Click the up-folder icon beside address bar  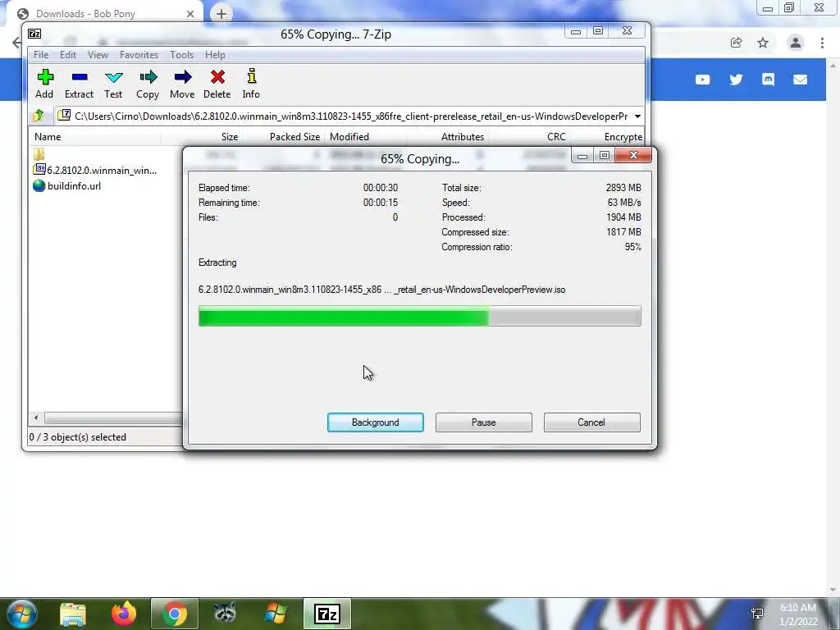click(x=39, y=116)
